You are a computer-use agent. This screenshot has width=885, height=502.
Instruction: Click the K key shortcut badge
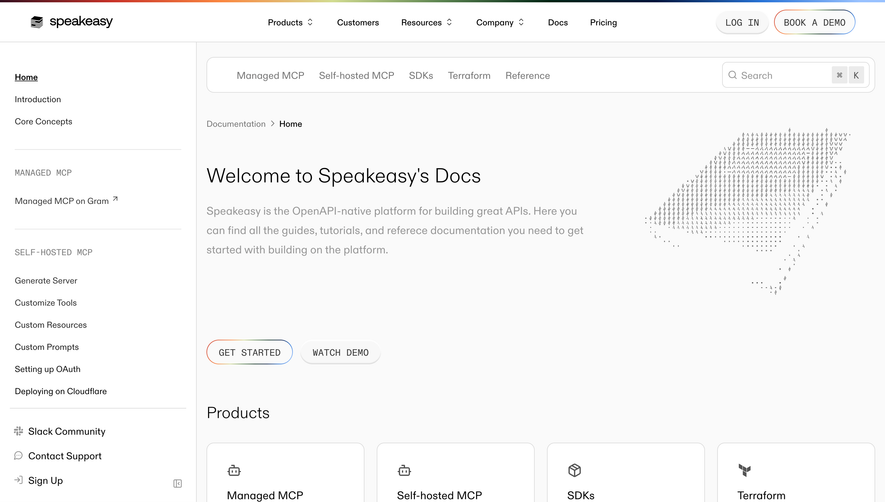coord(856,75)
